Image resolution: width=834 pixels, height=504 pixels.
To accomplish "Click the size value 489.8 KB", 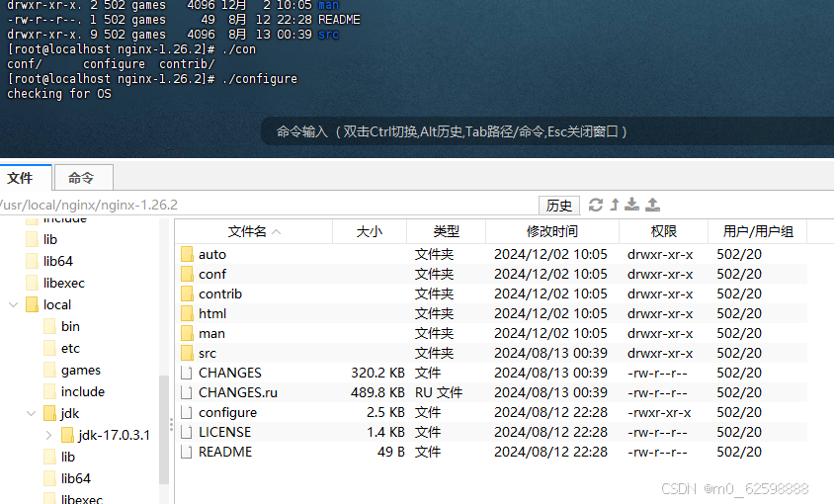I will [377, 392].
